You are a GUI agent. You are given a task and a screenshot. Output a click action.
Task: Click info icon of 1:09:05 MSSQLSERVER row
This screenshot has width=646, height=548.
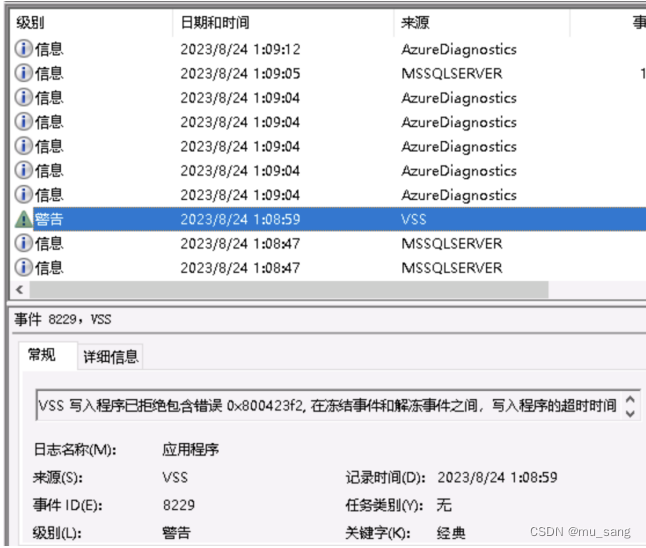[23, 73]
